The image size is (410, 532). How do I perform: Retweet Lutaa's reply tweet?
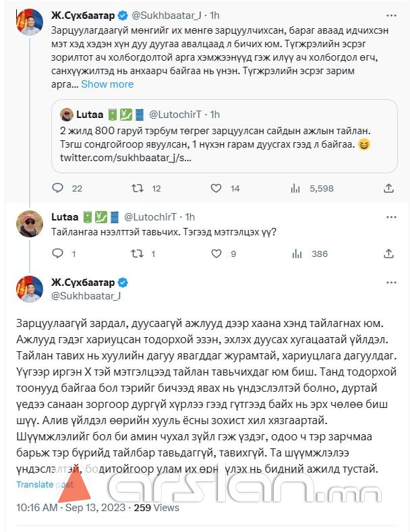(136, 254)
